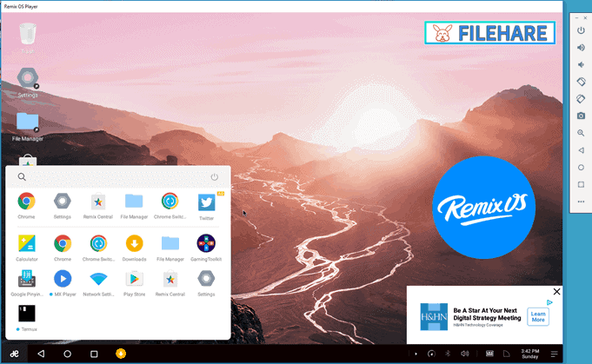Click Learn More in the ad
This screenshot has height=364, width=592.
pos(538,316)
